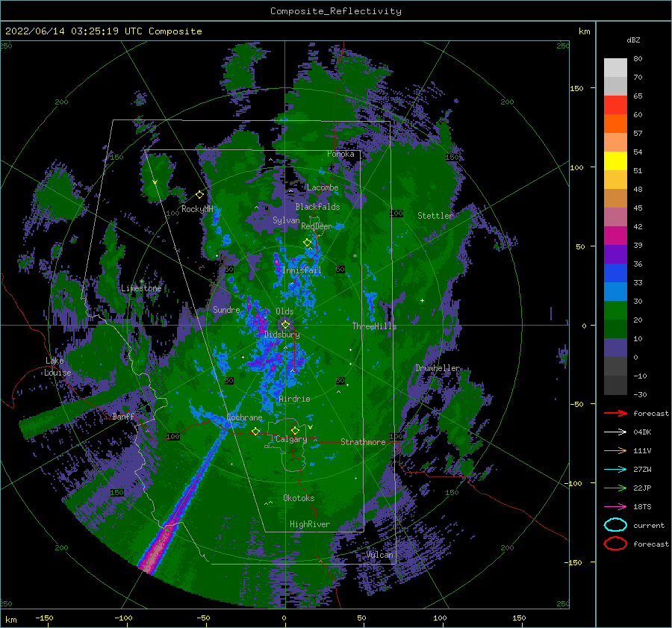
Task: Click the magenta 18TS arrow icon
Action: 615,507
